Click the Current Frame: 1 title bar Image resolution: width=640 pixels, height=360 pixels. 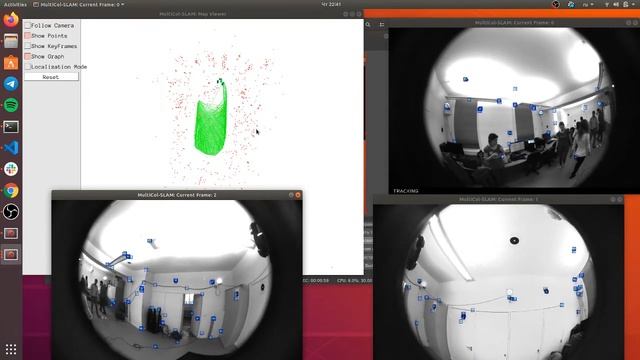click(x=498, y=199)
